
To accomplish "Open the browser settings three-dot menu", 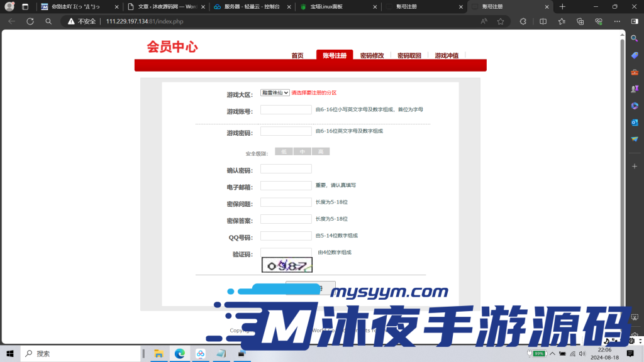I will [x=617, y=21].
